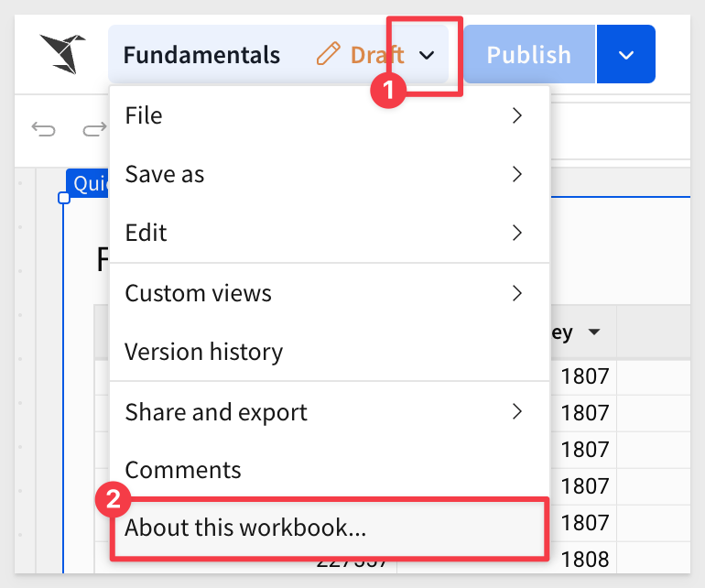Select Comments from the menu
Viewport: 705px width, 588px height.
click(x=330, y=470)
